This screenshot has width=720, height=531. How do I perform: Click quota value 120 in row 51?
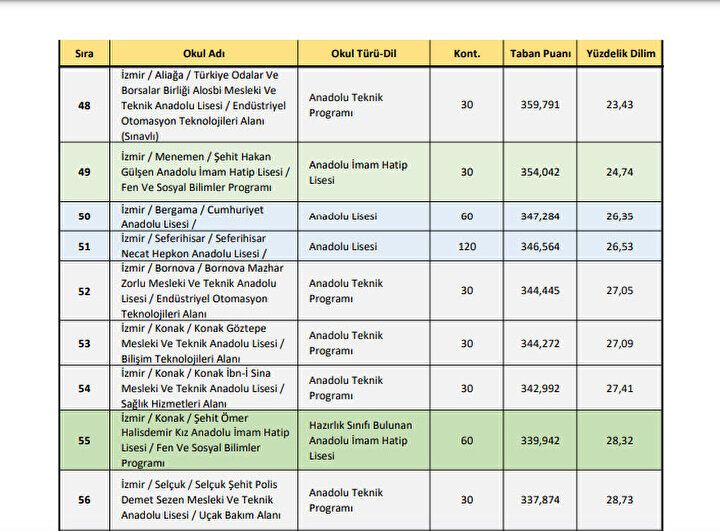coord(467,247)
